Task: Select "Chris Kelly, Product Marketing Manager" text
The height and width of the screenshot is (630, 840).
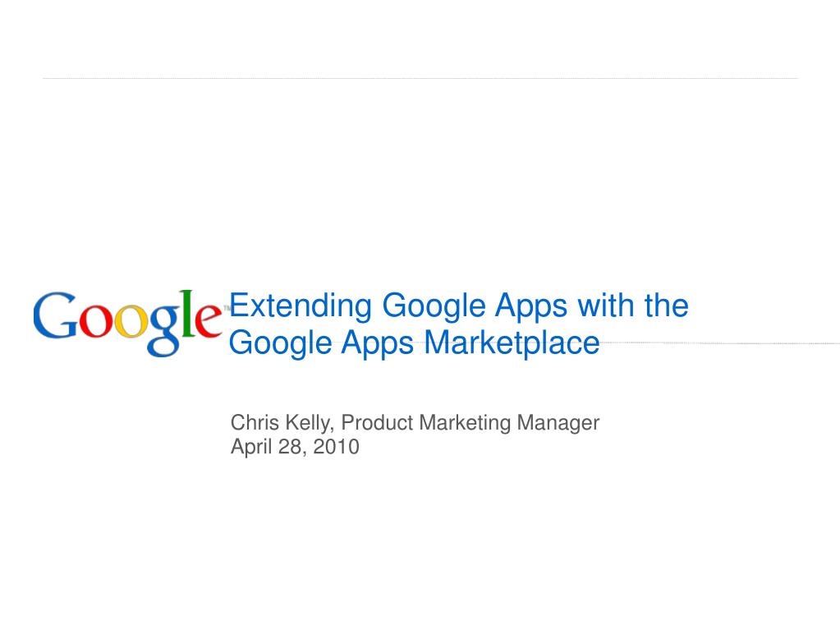Action: [x=415, y=423]
